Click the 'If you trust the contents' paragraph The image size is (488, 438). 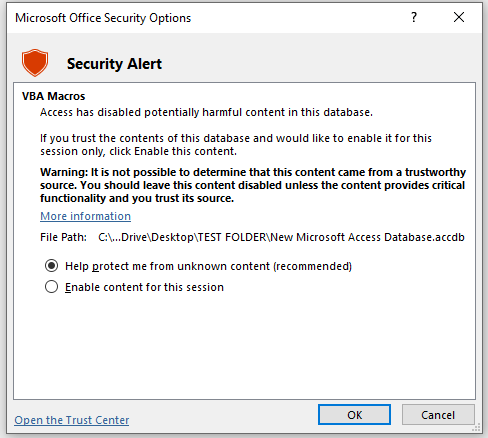236,145
